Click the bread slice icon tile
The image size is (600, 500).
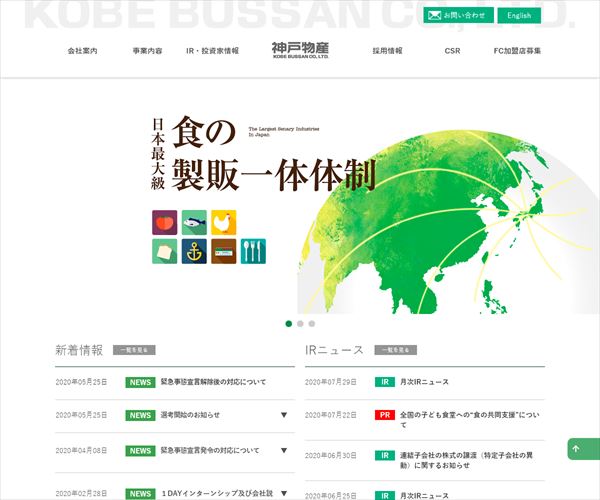(x=165, y=251)
